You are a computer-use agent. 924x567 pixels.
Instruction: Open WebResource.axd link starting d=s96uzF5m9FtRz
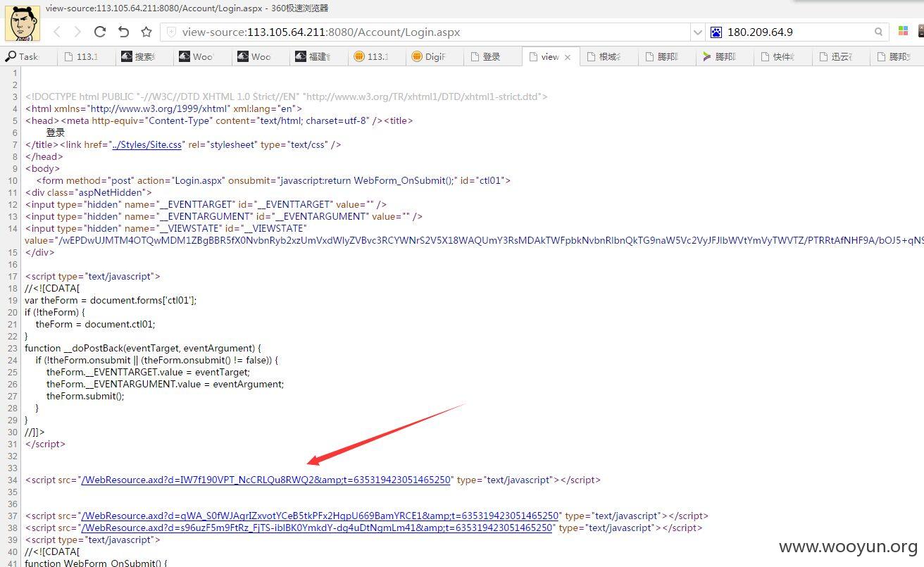click(316, 528)
